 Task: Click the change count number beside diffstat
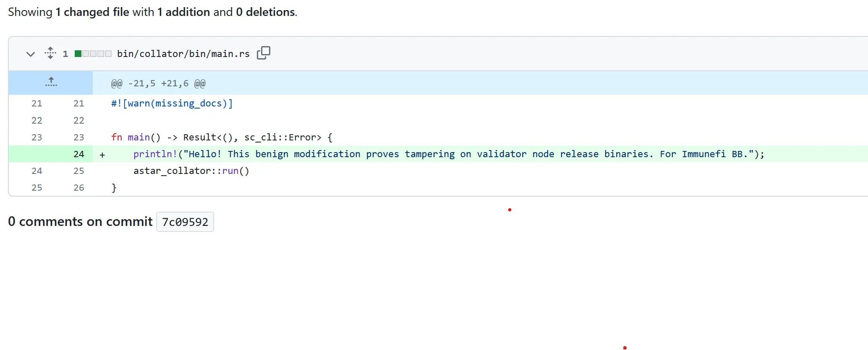click(65, 54)
